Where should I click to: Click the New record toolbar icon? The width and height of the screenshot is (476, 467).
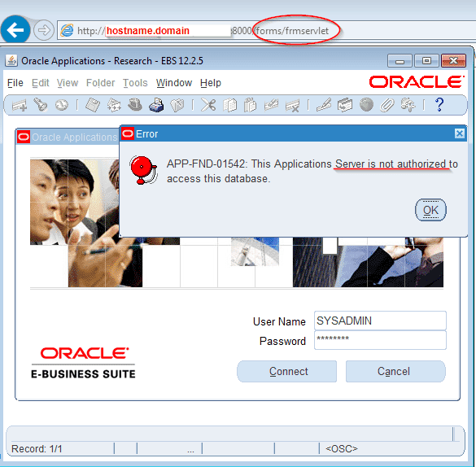point(20,105)
